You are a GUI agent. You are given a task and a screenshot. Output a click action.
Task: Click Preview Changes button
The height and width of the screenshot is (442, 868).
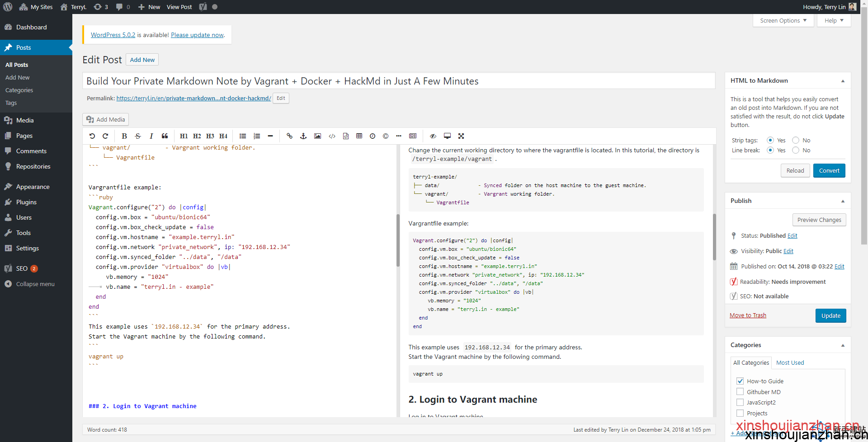coord(819,220)
